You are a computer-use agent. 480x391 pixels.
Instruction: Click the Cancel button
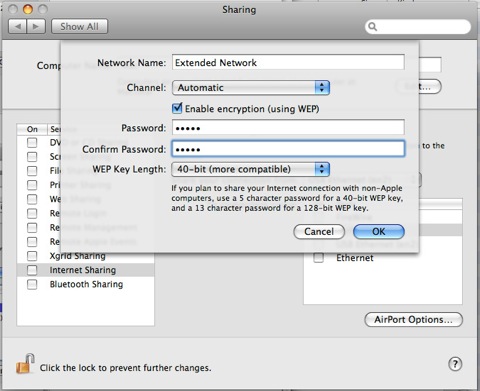click(319, 231)
